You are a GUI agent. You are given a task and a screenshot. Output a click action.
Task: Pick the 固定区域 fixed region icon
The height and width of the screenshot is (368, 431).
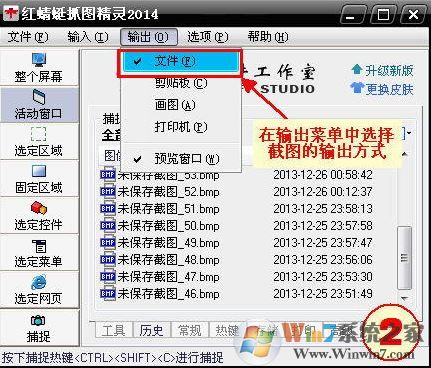pos(39,171)
